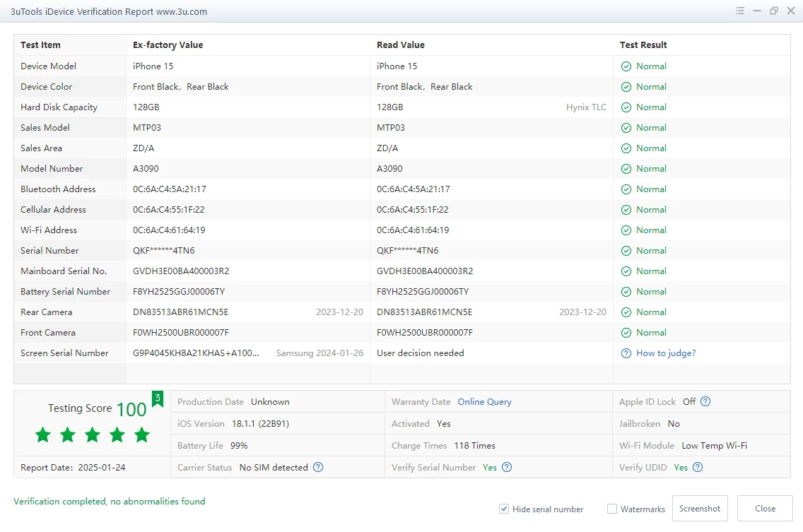Select the ex-factory screen serial G9P4045KH8A21KHAS+A100...
This screenshot has height=532, width=803.
[196, 353]
